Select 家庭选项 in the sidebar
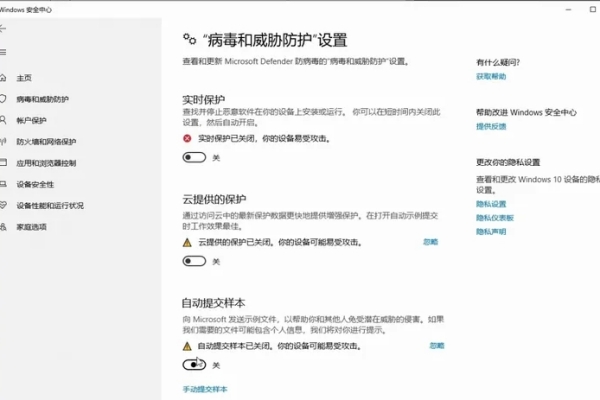The image size is (600, 400). pos(31,227)
